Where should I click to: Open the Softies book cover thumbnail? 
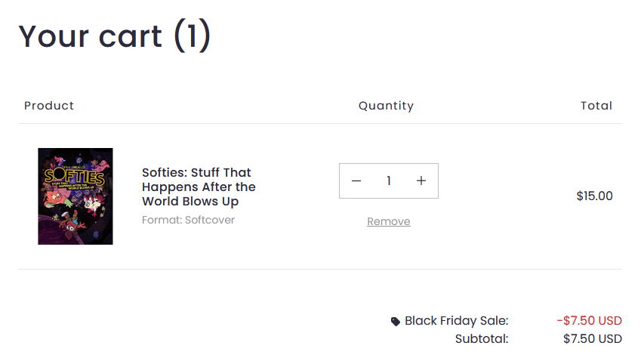tap(75, 196)
